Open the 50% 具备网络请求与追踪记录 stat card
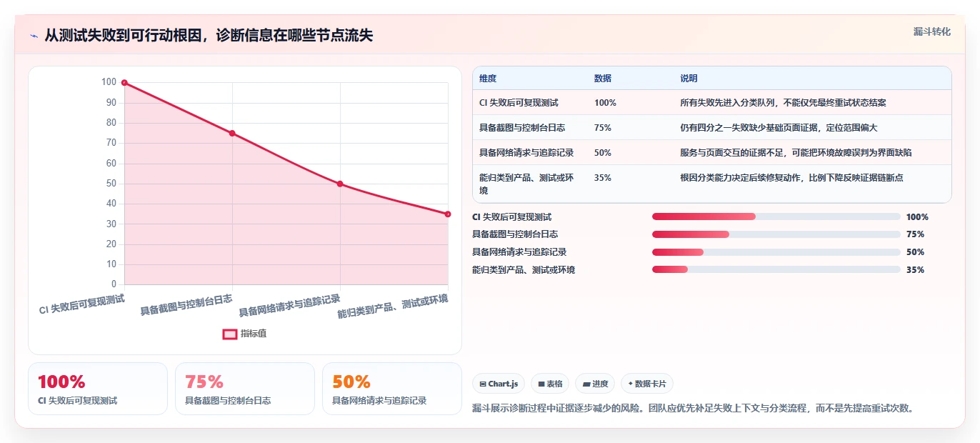Screen dimensions: 980x443 (x=392, y=389)
